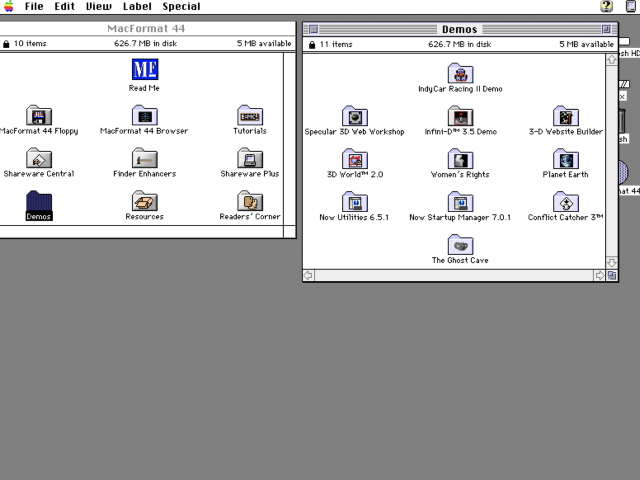This screenshot has width=640, height=480.
Task: Select the 3D World 2.0 folder
Action: click(355, 159)
